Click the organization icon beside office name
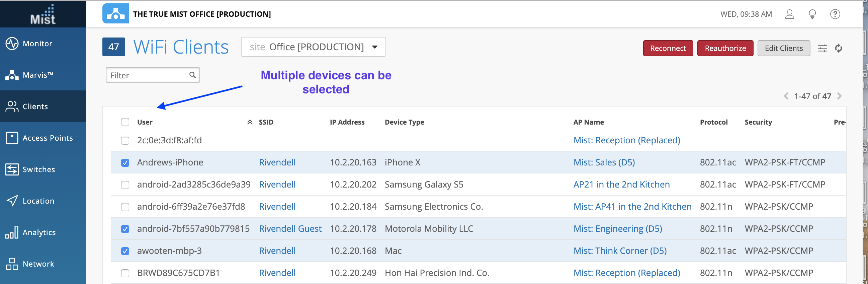 click(115, 13)
